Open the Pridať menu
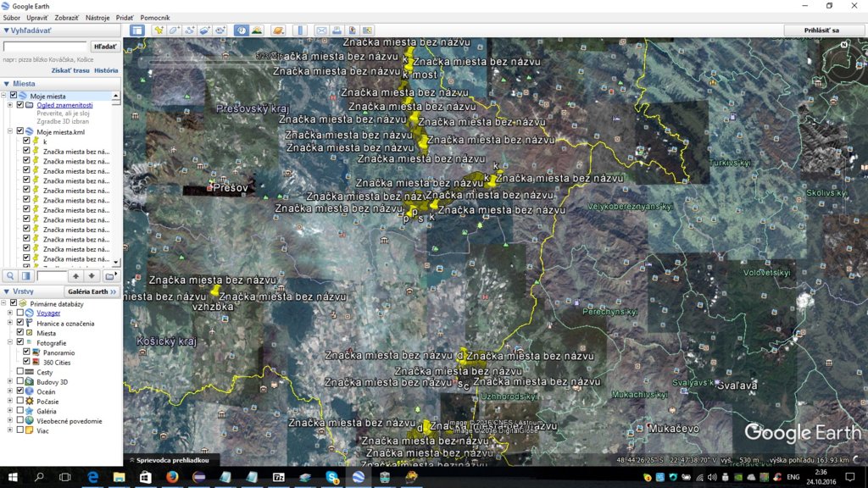This screenshot has width=868, height=488. [125, 18]
